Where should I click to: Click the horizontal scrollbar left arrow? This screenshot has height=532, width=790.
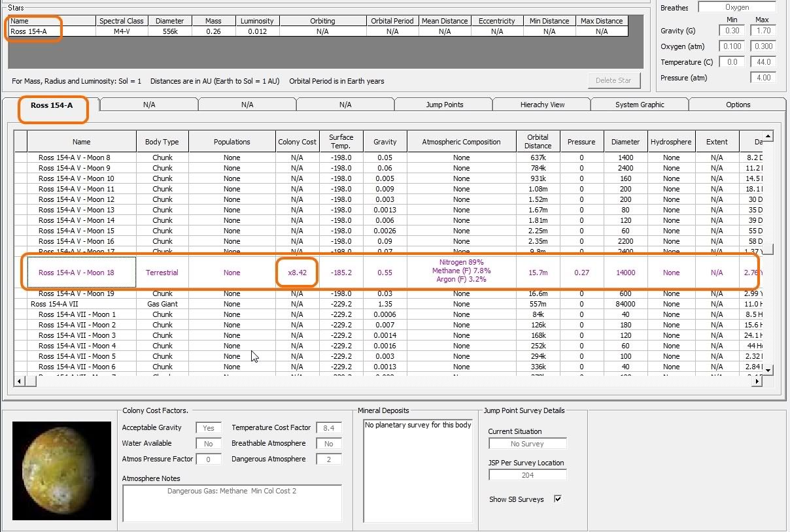(20, 381)
